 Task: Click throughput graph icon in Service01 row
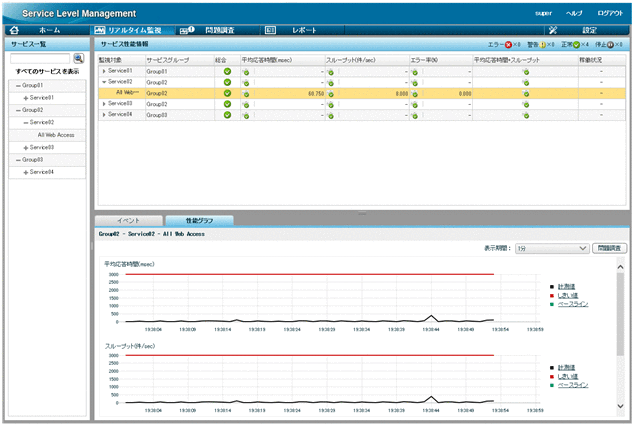click(x=331, y=72)
